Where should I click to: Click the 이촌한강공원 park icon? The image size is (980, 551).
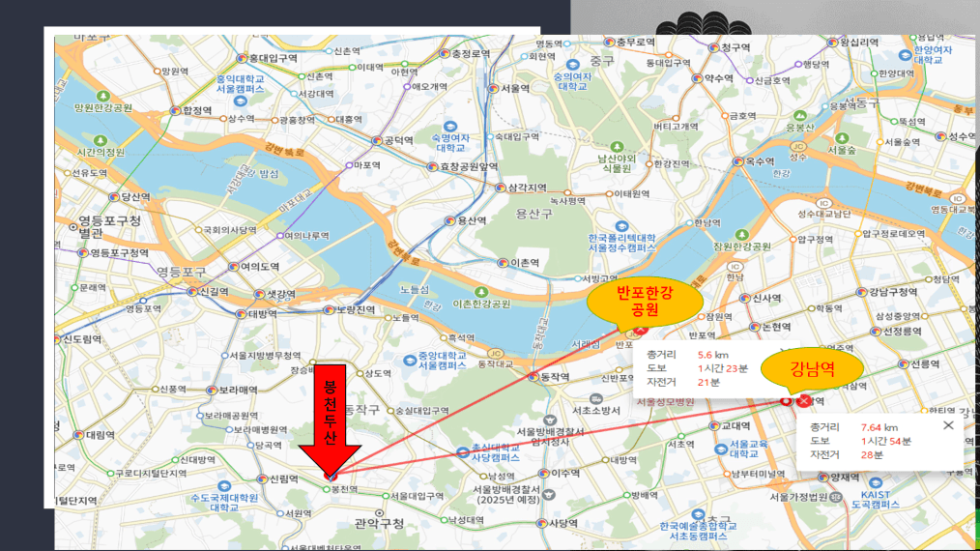[x=481, y=292]
